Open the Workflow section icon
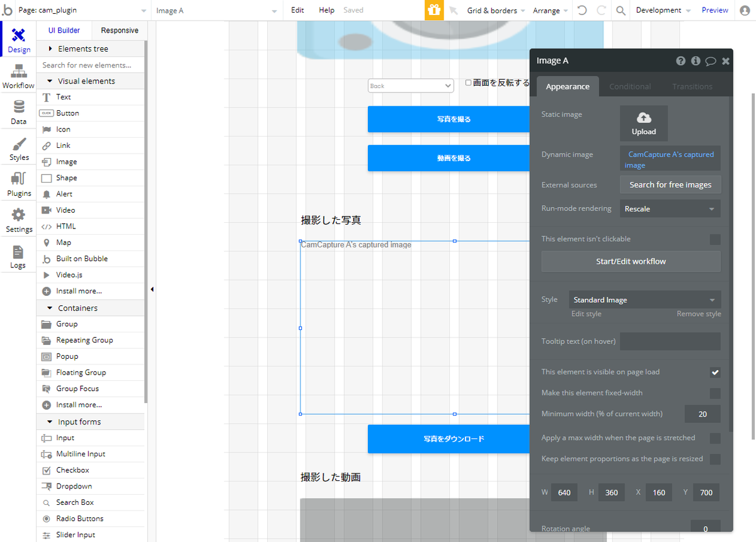 [19, 76]
